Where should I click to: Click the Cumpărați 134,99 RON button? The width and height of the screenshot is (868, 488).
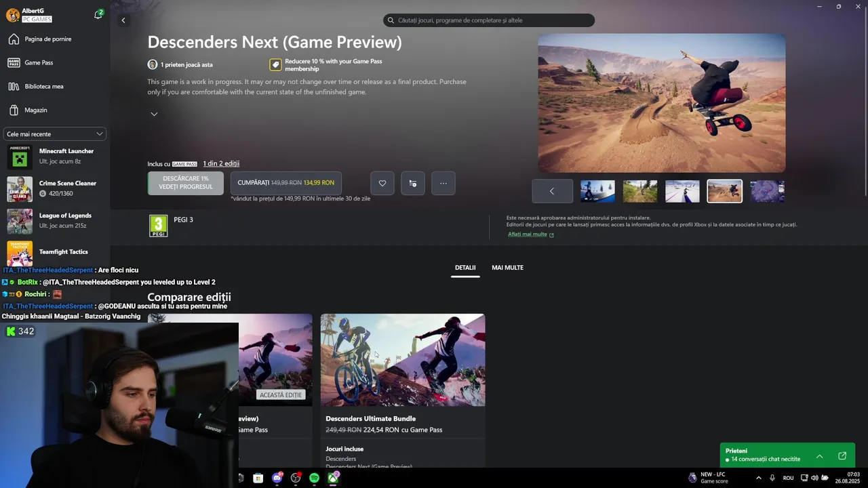point(286,183)
